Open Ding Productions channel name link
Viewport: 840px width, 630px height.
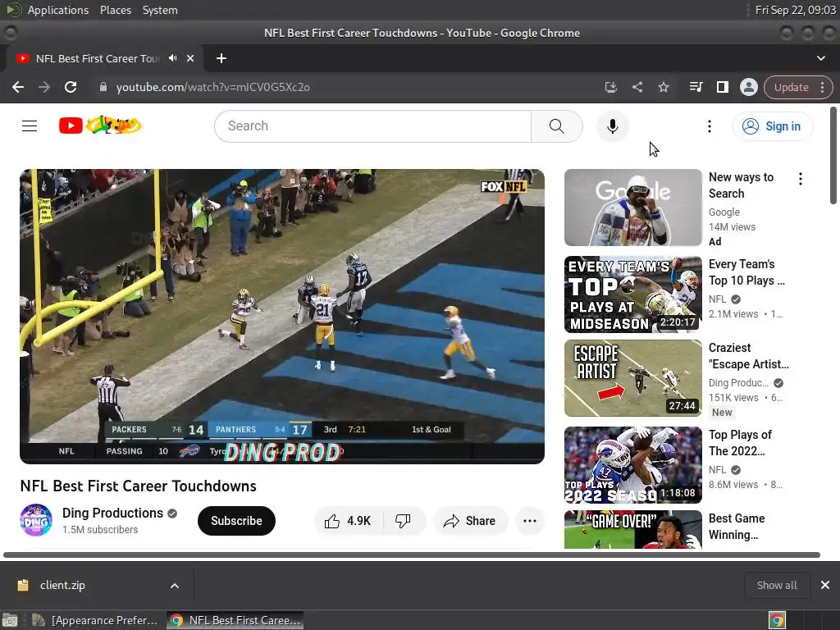[x=112, y=513]
